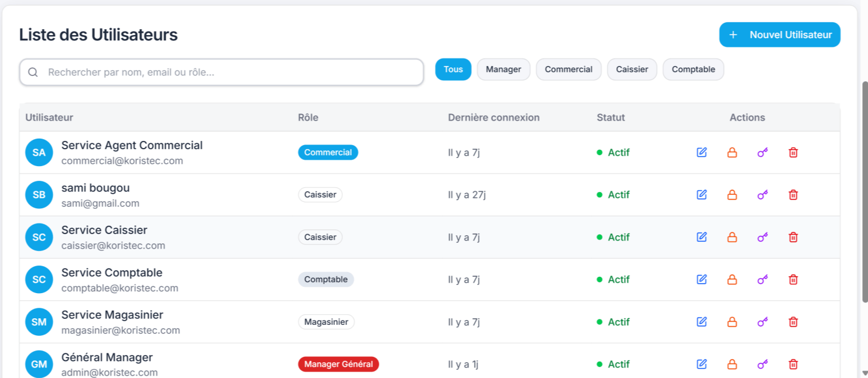Click the Manager Général role badge
The image size is (868, 378).
coord(338,364)
